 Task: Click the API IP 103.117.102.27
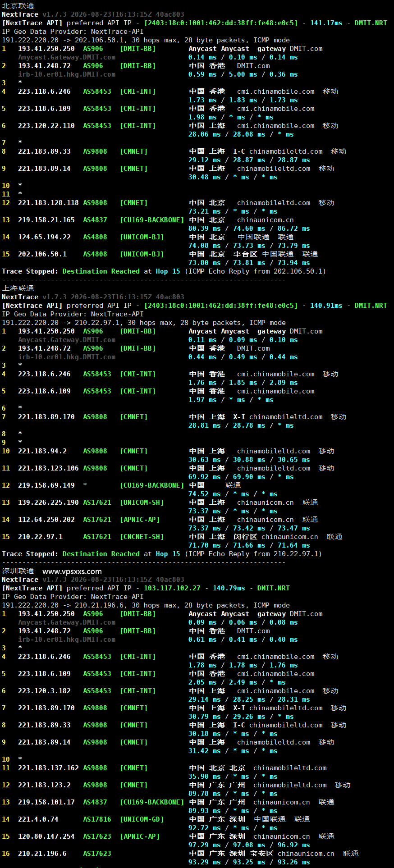(172, 588)
